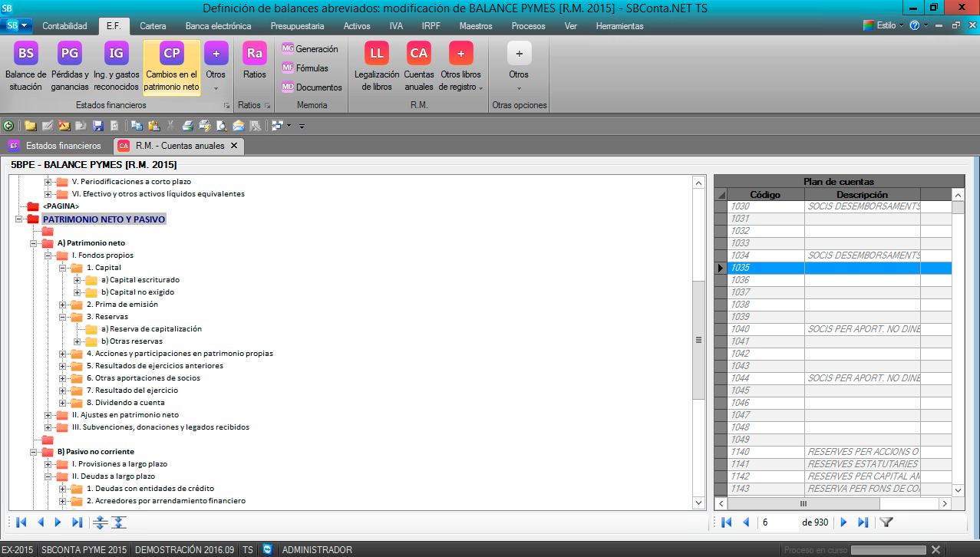
Task: Click the save diskette toolbar icon
Action: (x=97, y=126)
